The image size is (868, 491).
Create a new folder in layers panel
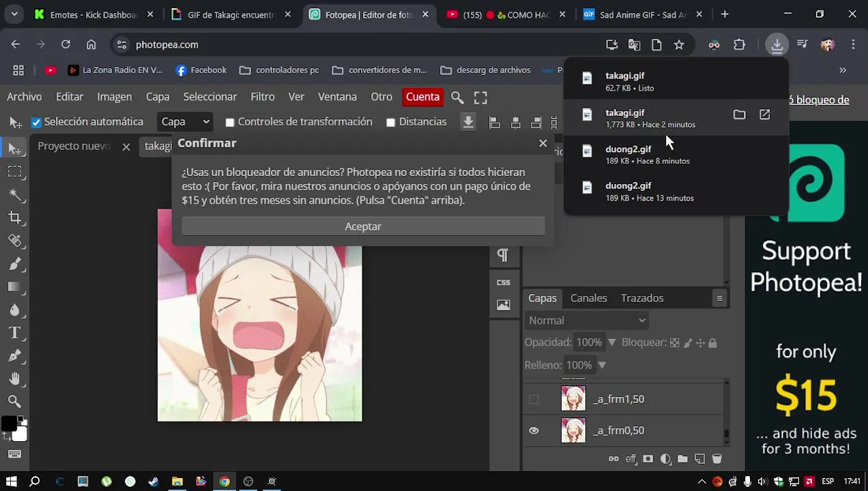coord(682,459)
